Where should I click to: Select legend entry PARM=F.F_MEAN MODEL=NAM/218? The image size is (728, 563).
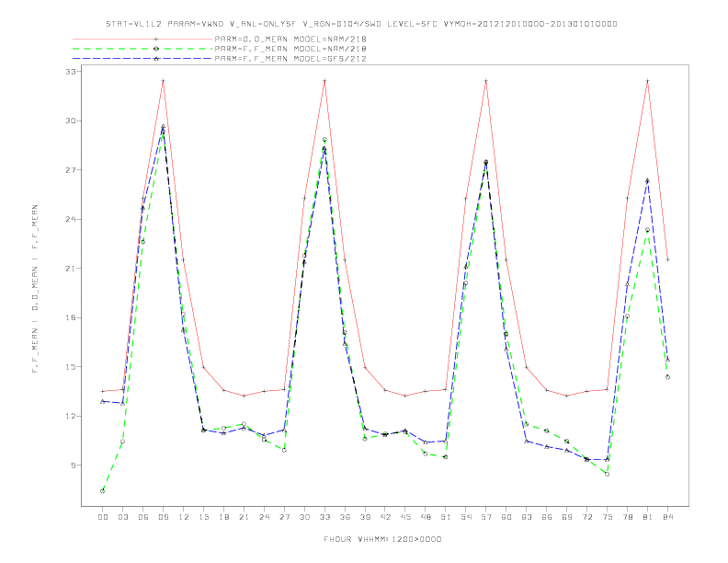click(290, 49)
